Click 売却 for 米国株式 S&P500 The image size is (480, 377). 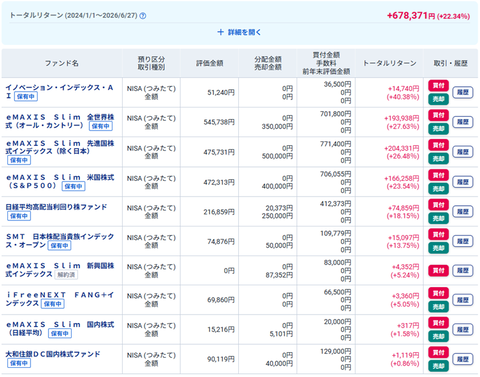[x=438, y=189]
